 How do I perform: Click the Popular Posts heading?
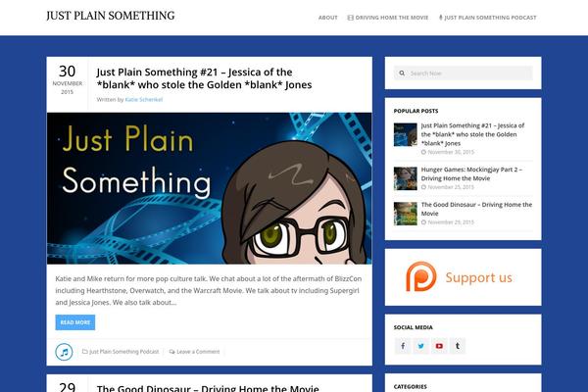click(416, 111)
